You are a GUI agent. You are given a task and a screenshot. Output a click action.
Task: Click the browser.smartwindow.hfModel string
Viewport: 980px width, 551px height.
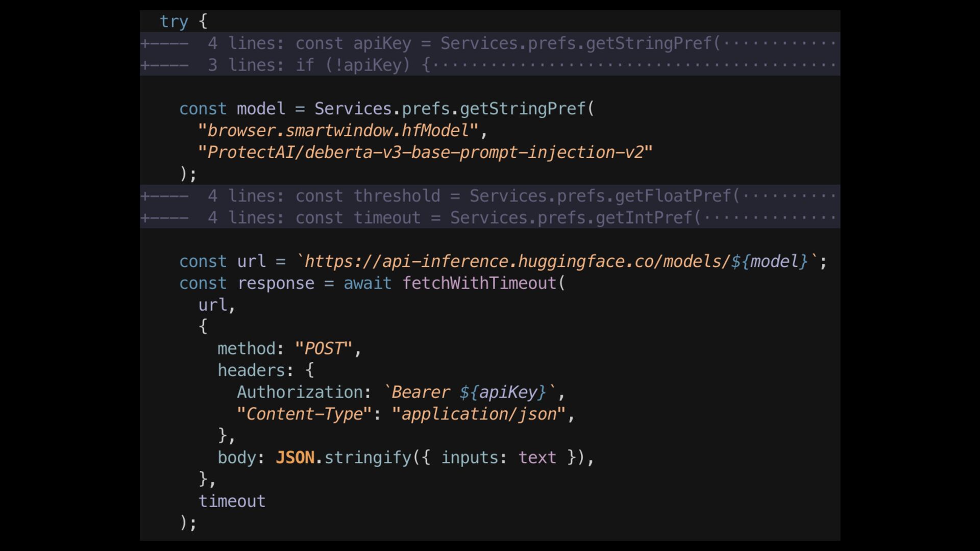tap(338, 131)
